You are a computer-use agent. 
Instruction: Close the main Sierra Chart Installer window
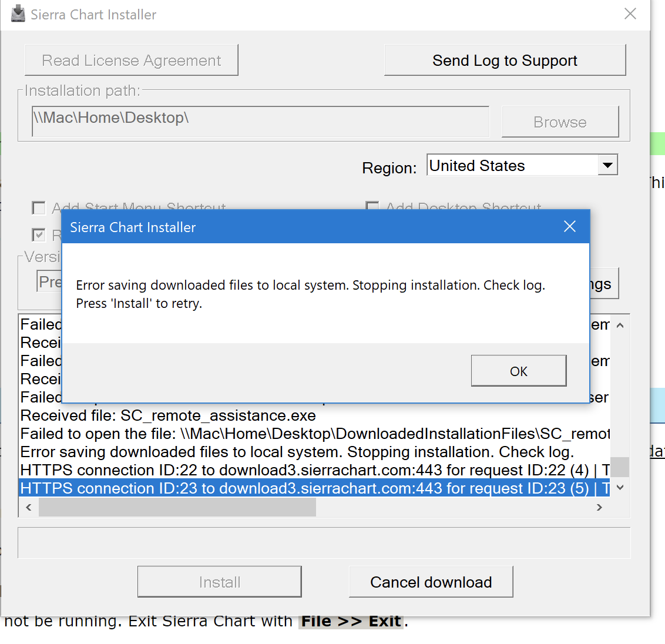[x=630, y=14]
